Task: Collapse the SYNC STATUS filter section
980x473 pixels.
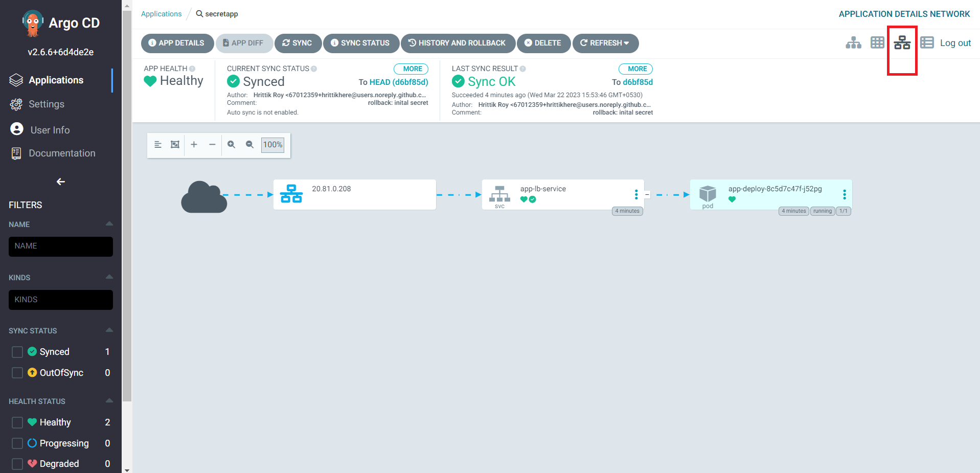Action: click(109, 330)
